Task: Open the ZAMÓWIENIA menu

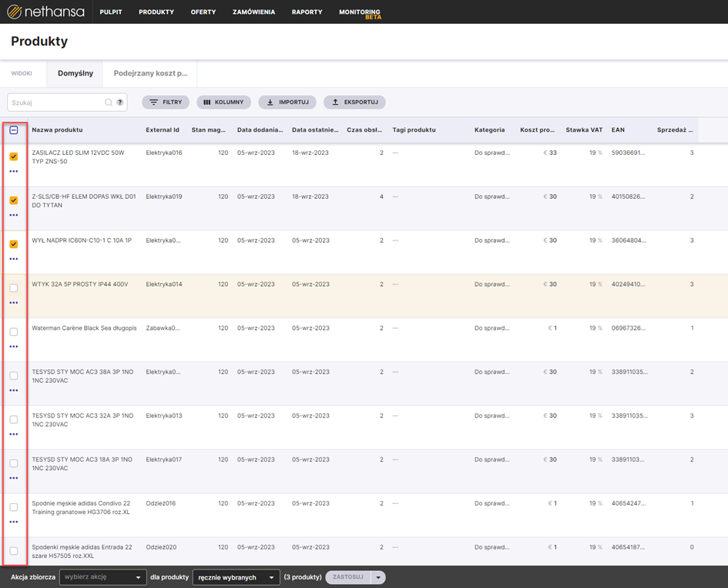Action: click(x=253, y=12)
